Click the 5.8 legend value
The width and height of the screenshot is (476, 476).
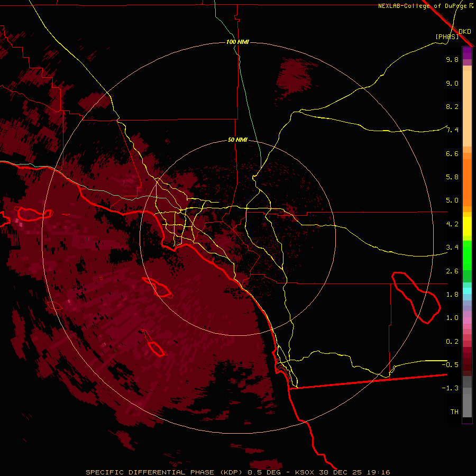(x=452, y=177)
